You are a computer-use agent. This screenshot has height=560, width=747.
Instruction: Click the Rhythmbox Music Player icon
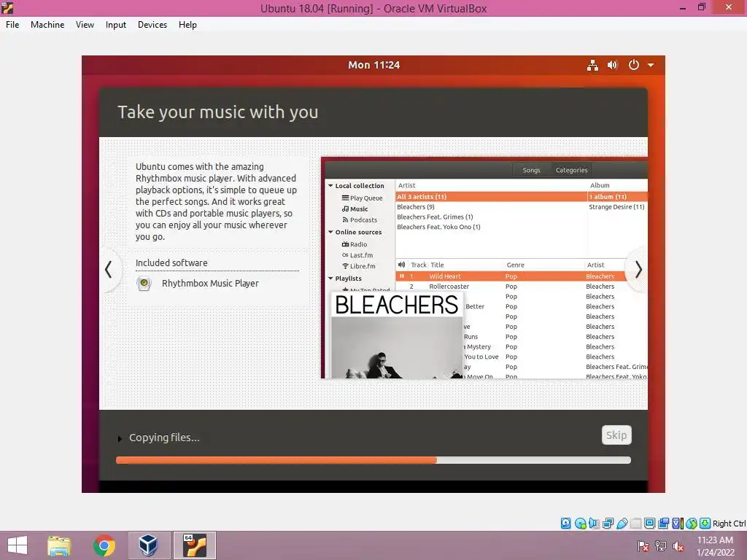click(x=144, y=284)
